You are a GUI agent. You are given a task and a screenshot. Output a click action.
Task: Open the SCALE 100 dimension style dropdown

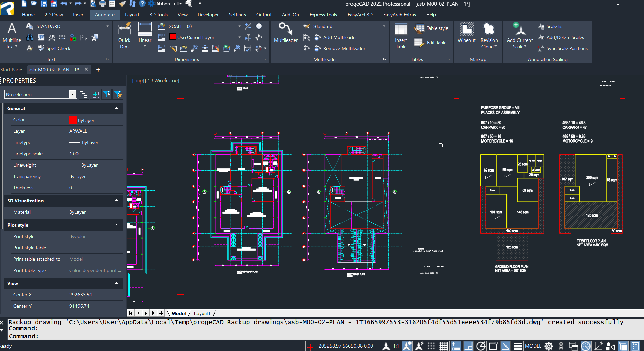239,26
